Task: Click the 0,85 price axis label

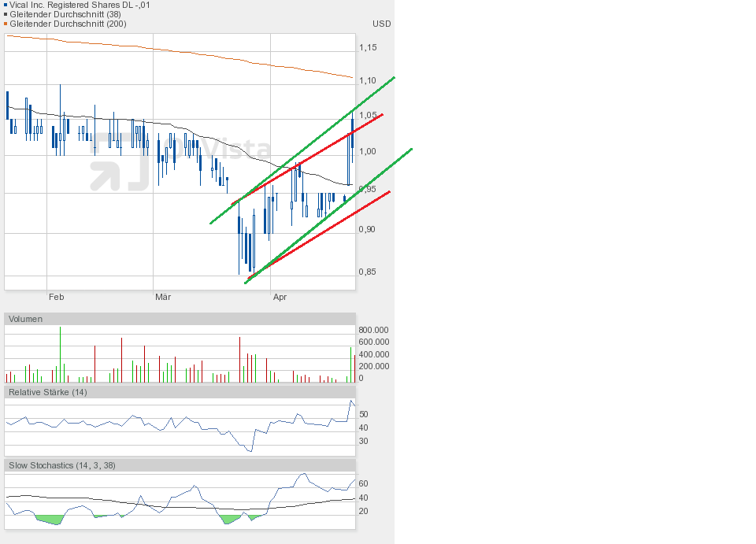Action: coord(368,272)
